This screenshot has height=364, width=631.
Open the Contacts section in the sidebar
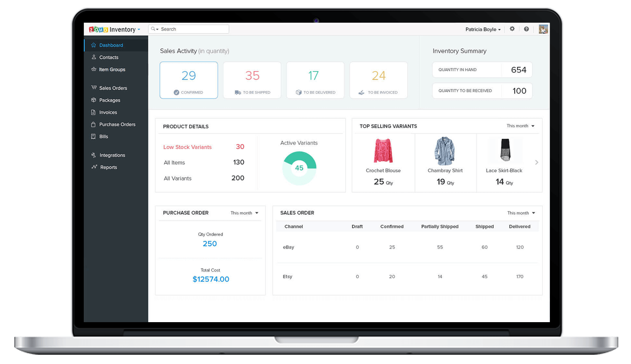click(x=108, y=57)
